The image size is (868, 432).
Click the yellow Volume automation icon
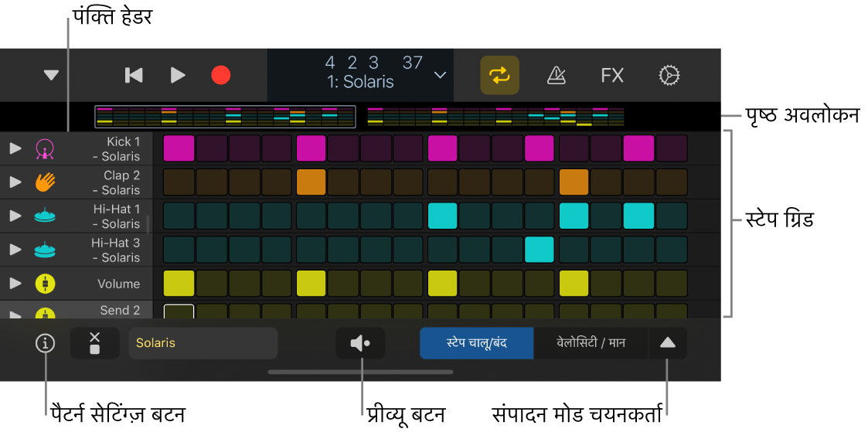coord(45,284)
